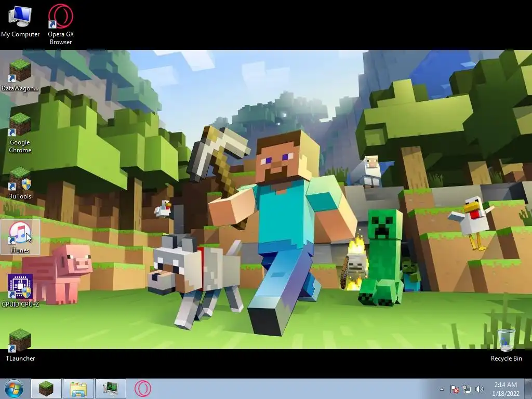Select the Opera GX Browser shortcut
This screenshot has width=532, height=399.
pos(61,24)
